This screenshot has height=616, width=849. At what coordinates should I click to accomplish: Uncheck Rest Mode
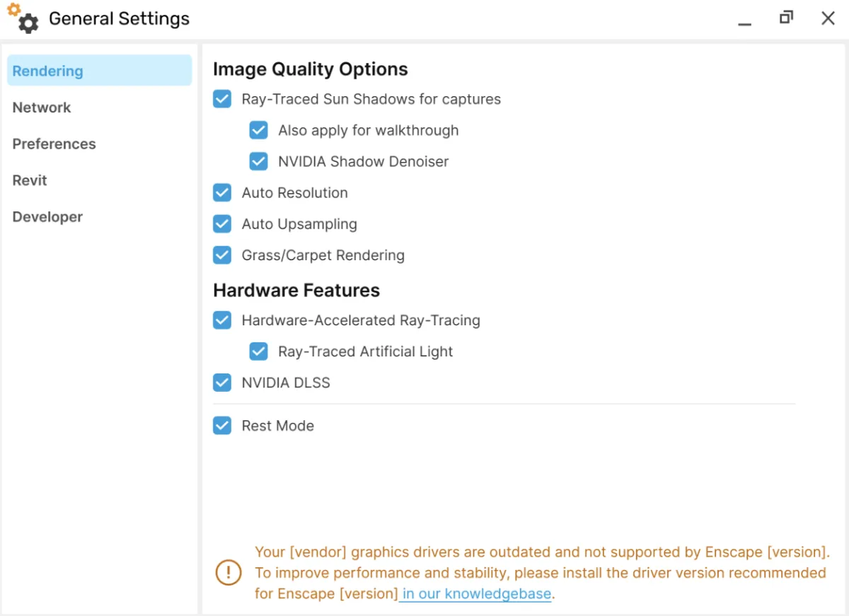(222, 426)
